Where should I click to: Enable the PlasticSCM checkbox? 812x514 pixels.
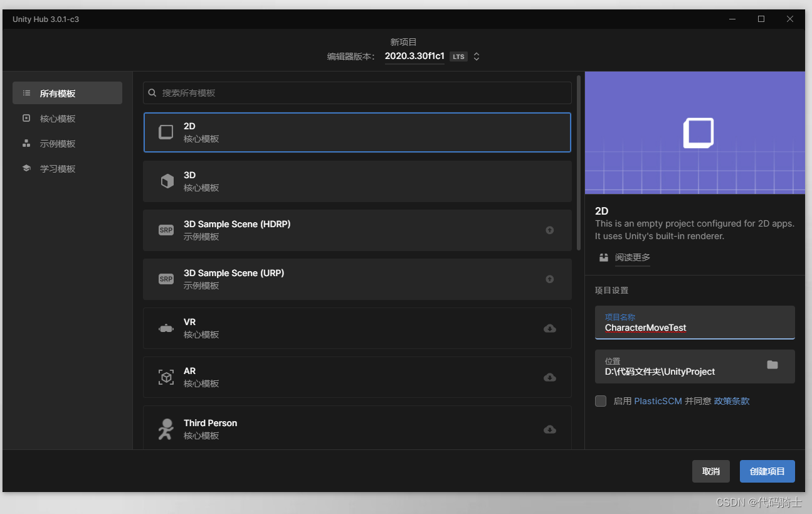click(600, 401)
